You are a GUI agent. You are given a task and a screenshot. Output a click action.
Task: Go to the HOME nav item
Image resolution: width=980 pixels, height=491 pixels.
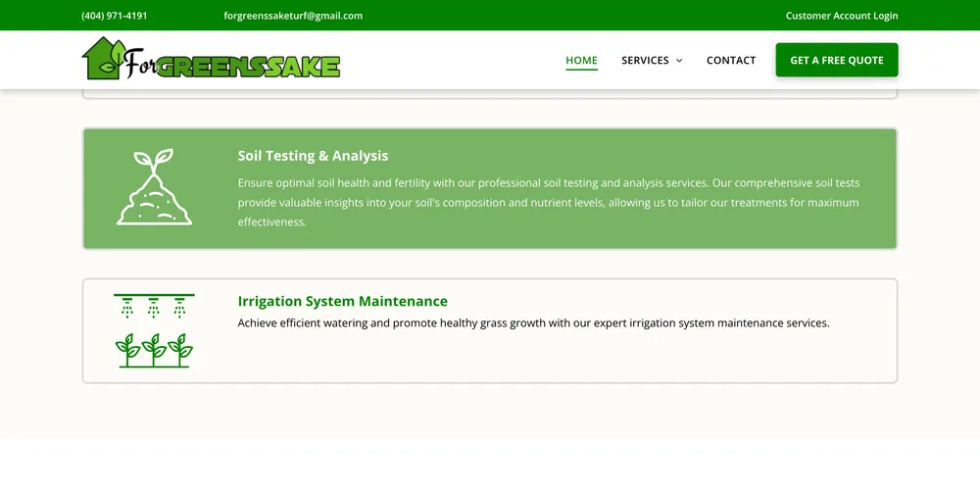point(581,61)
